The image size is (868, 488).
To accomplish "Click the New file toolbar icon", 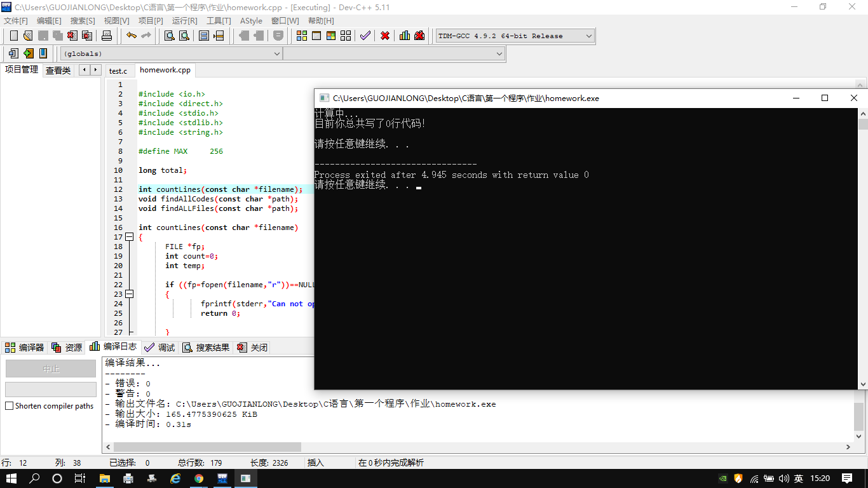I will [x=13, y=36].
